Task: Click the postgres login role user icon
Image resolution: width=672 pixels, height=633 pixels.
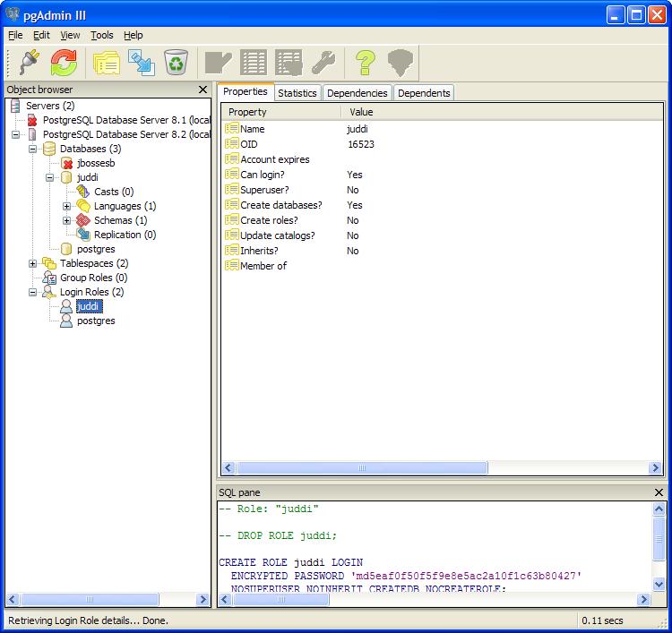Action: point(66,321)
